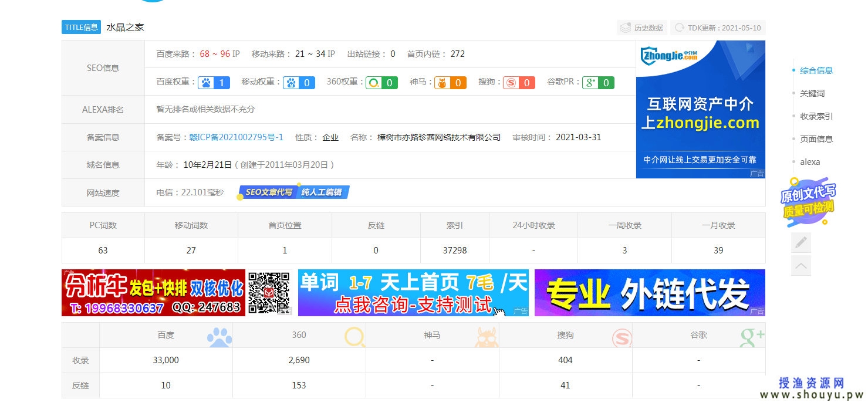Open the zhongjie.com blue advertisement banner

pyautogui.click(x=700, y=109)
